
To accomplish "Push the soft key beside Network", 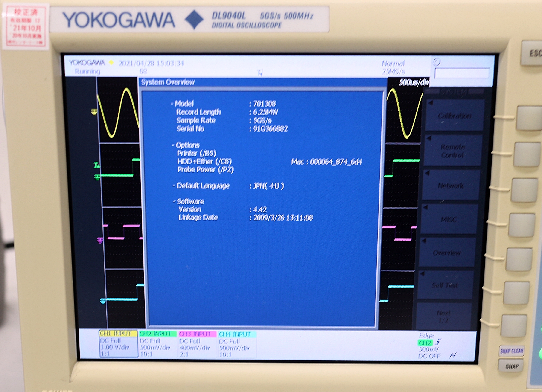I will (x=524, y=190).
